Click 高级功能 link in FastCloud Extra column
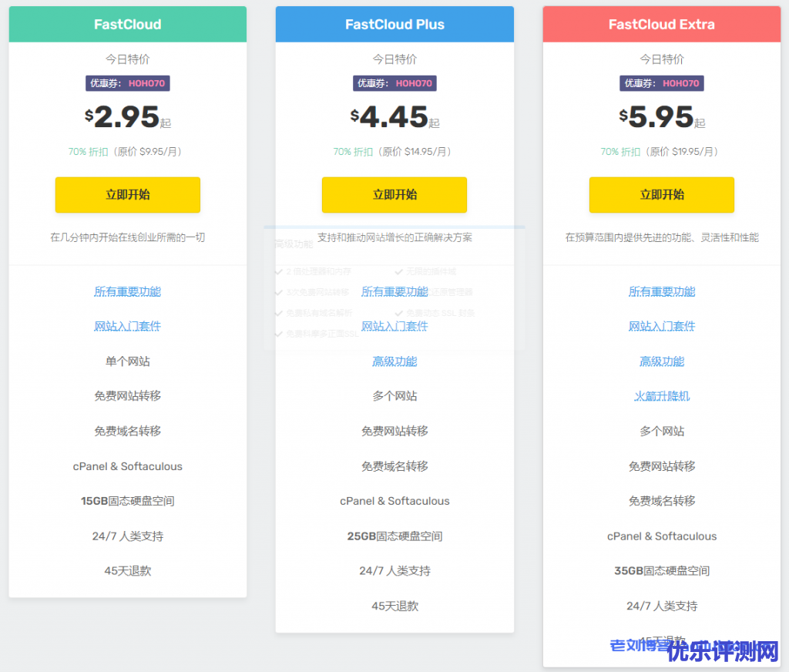 pos(661,361)
